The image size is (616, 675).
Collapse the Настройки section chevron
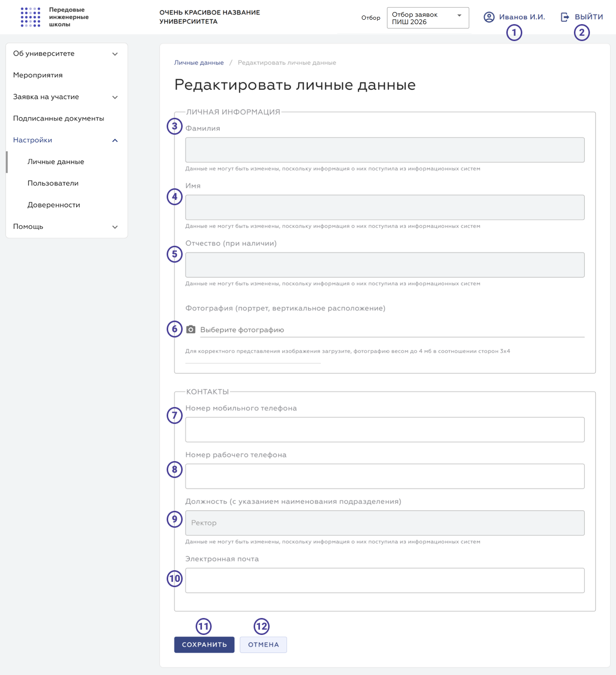point(115,141)
